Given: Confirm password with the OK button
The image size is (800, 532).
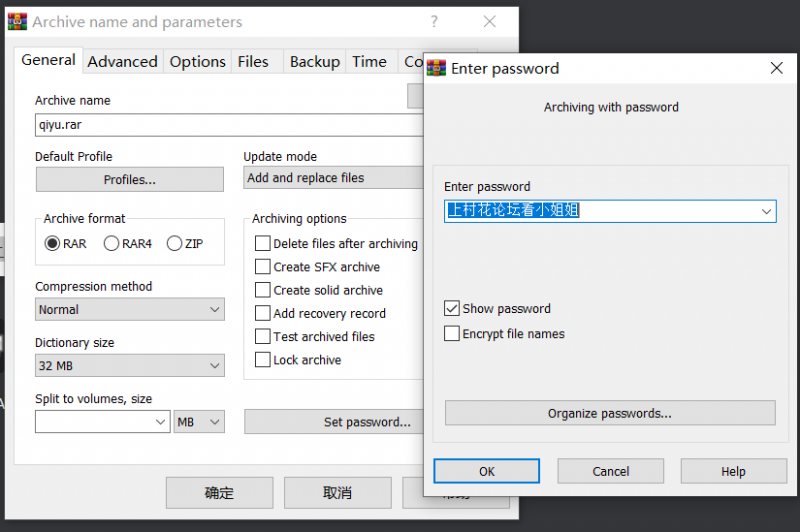Looking at the screenshot, I should [x=487, y=471].
